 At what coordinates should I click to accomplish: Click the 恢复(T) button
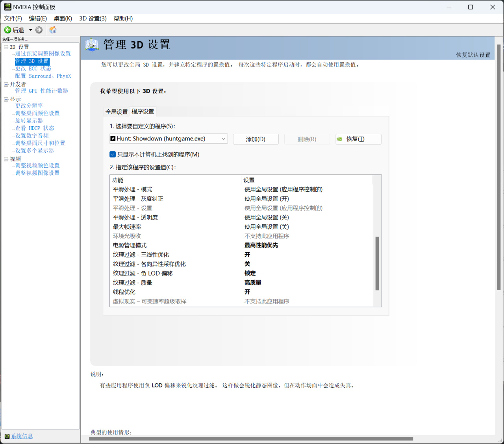[358, 139]
